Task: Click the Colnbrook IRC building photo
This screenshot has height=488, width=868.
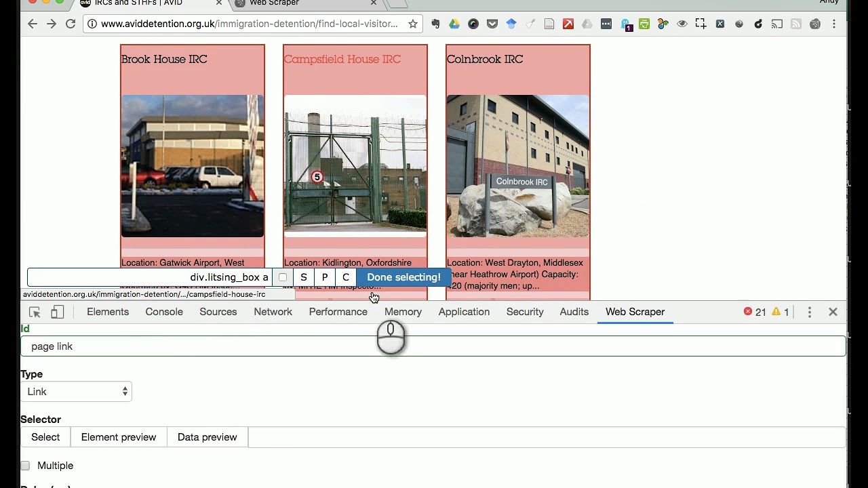Action: point(518,166)
